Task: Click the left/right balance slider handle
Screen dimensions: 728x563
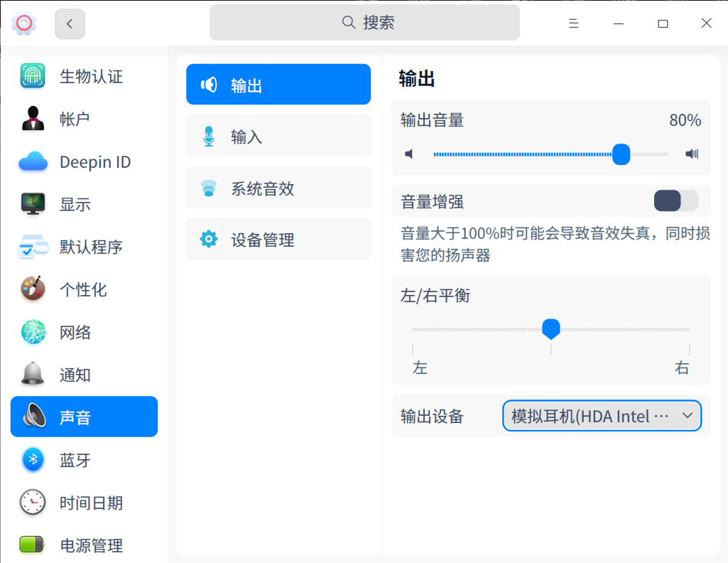Action: click(551, 328)
